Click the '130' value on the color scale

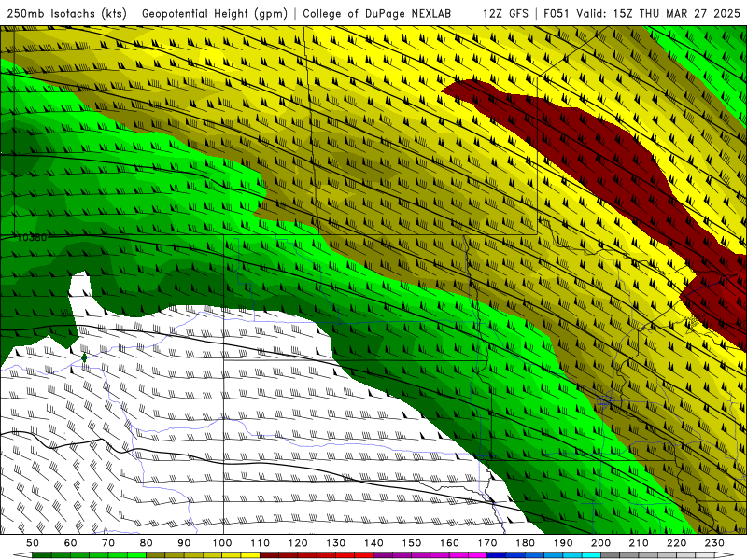336,543
